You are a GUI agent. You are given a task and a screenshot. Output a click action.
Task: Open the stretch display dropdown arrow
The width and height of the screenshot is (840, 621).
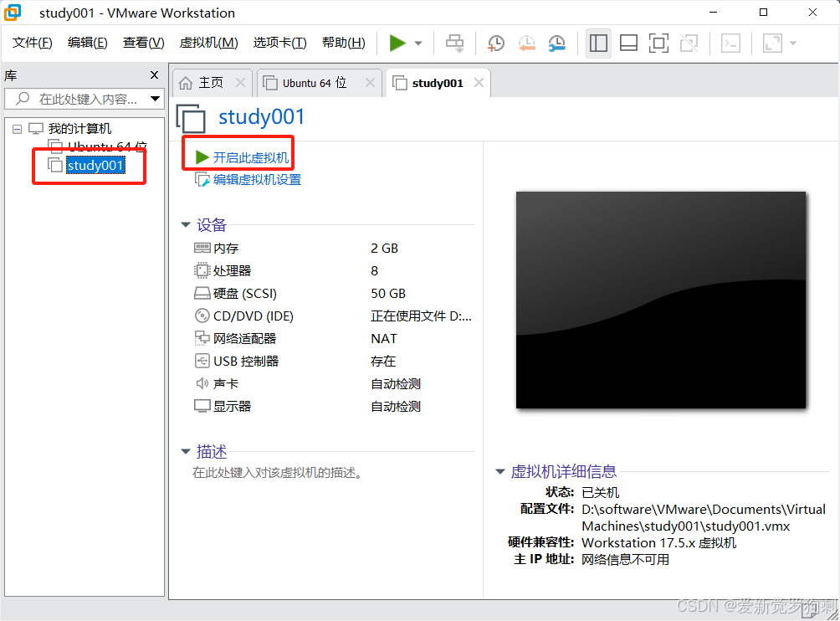coord(793,43)
